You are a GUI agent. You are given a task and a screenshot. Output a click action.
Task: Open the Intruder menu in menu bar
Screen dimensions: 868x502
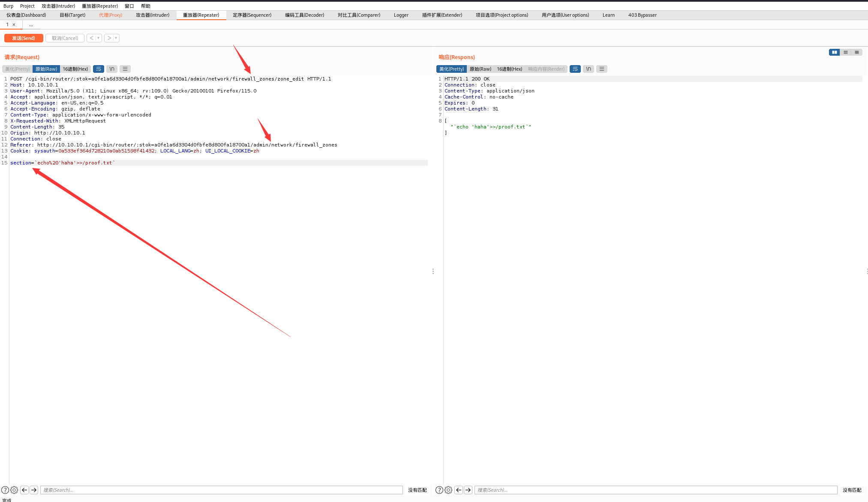[x=58, y=6]
